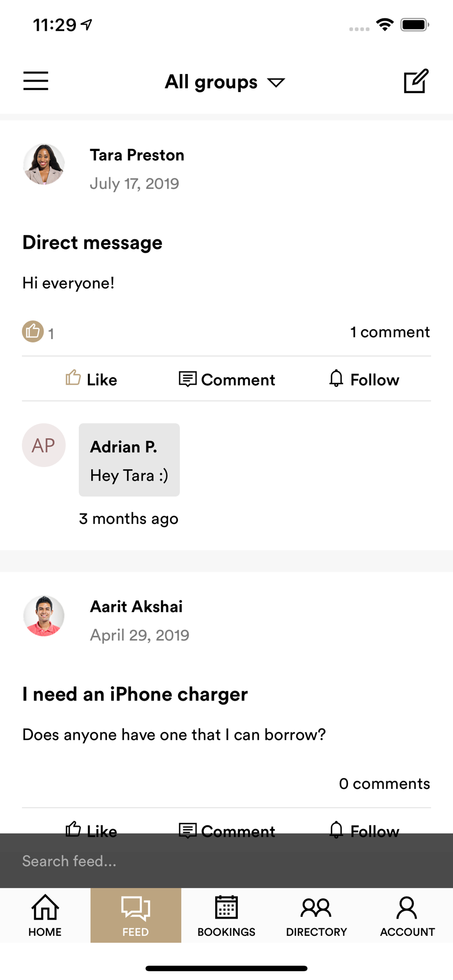Switch to the Account tab
This screenshot has height=980, width=453.
point(407,915)
